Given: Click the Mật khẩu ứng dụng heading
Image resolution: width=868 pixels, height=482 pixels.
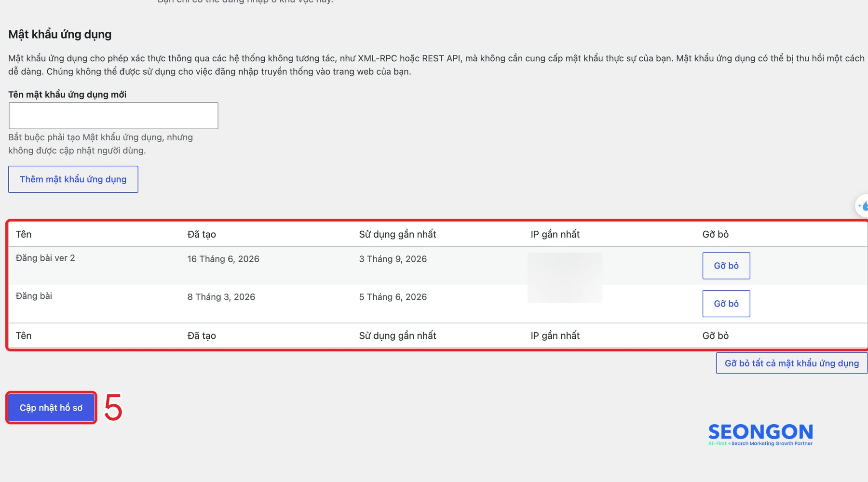Looking at the screenshot, I should click(x=60, y=35).
